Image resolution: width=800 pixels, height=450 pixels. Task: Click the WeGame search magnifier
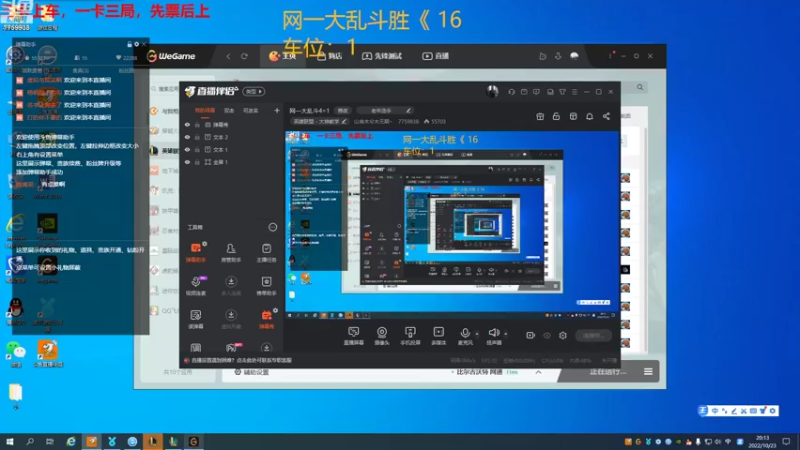pyautogui.click(x=640, y=87)
